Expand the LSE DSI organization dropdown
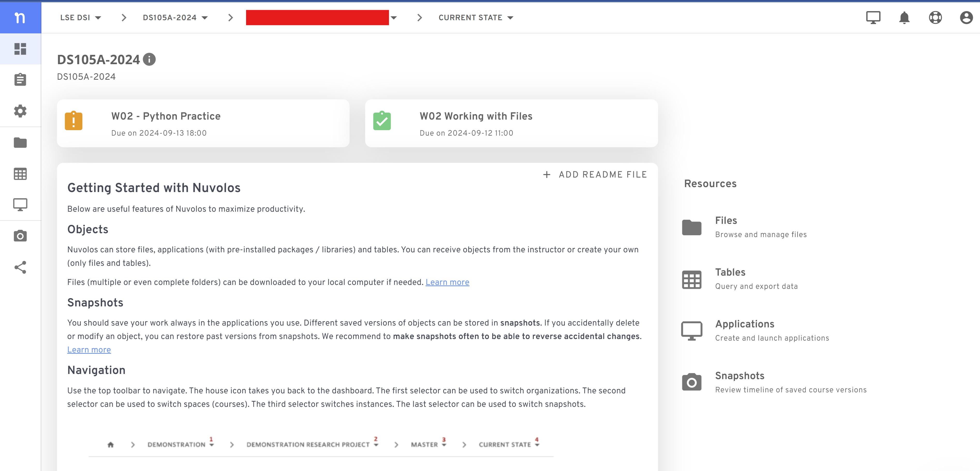The width and height of the screenshot is (980, 471). [x=80, y=18]
